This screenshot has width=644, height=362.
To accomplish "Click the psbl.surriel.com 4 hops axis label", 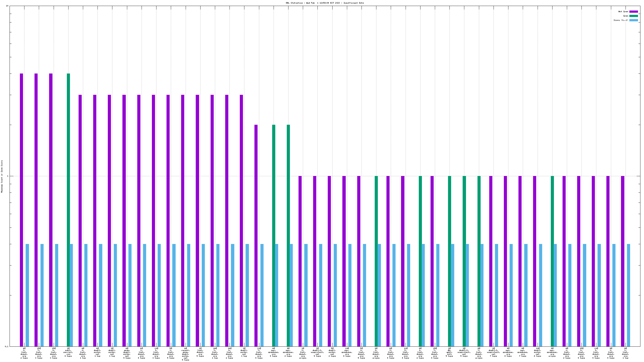I will [68, 352].
